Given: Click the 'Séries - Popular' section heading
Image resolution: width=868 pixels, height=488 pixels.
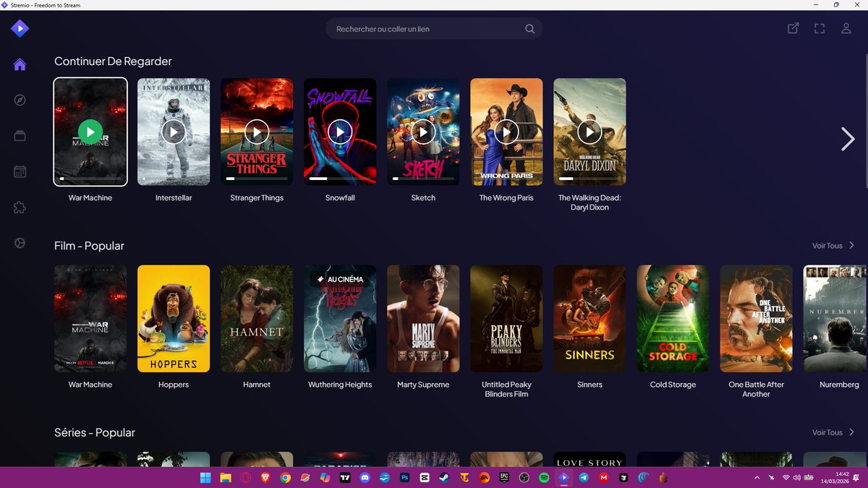Looking at the screenshot, I should (x=95, y=432).
